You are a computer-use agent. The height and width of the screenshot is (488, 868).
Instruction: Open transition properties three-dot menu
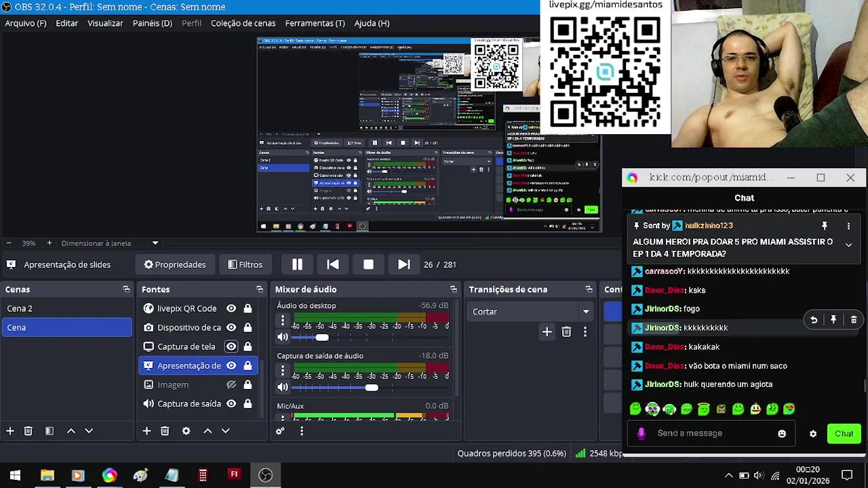pyautogui.click(x=585, y=331)
